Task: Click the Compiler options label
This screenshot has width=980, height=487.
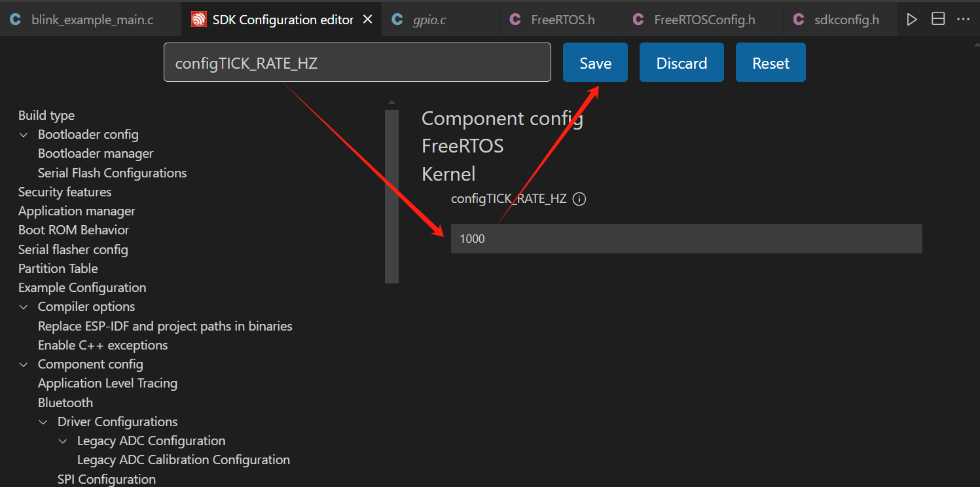Action: click(x=86, y=306)
